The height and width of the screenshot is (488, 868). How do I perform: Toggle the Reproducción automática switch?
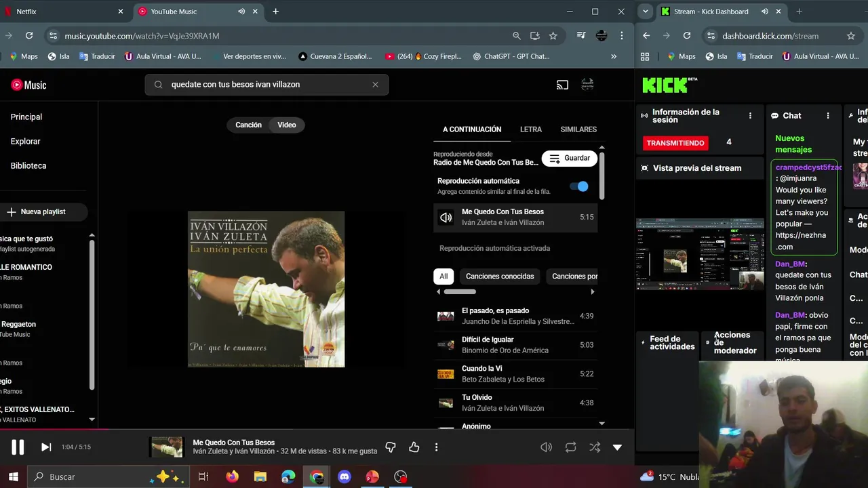579,186
